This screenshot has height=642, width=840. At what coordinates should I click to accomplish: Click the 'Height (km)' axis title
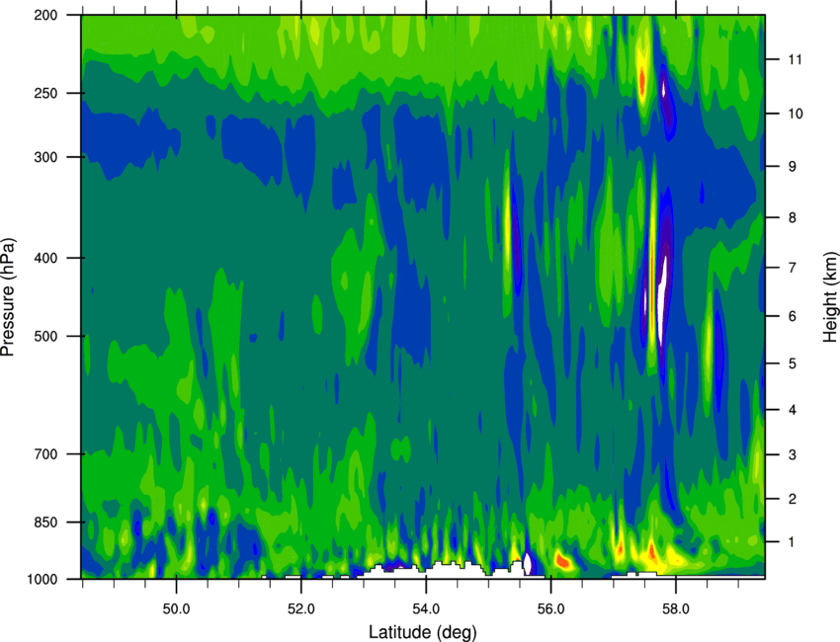click(830, 296)
